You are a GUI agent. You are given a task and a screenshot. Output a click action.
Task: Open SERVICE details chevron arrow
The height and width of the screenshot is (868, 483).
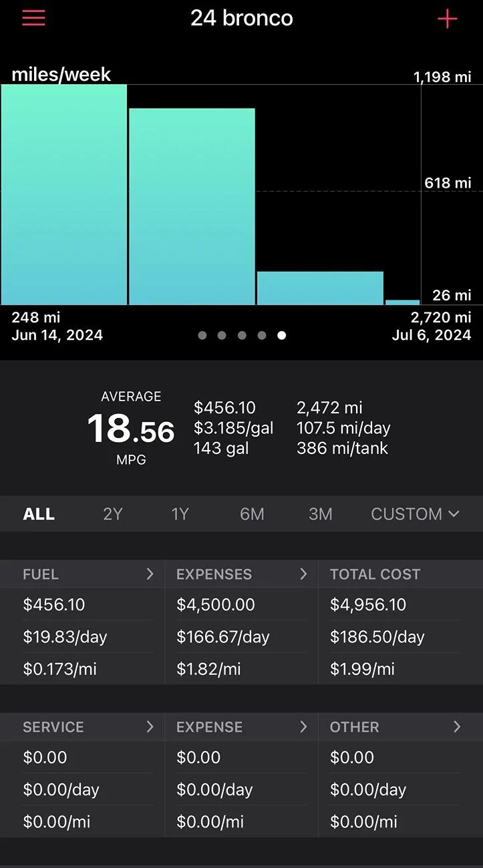click(x=150, y=727)
